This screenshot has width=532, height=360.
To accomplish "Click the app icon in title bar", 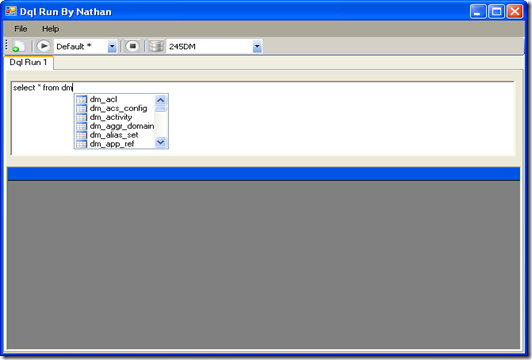I will 11,11.
